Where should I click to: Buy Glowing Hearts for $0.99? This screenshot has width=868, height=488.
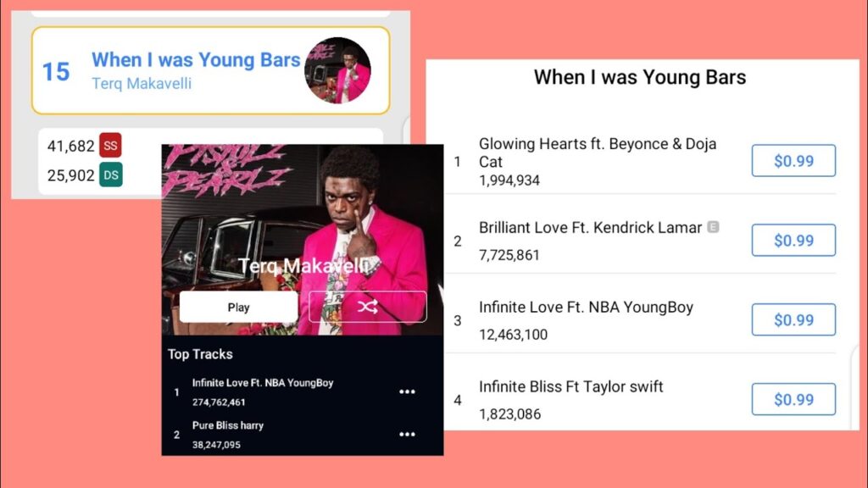click(793, 160)
